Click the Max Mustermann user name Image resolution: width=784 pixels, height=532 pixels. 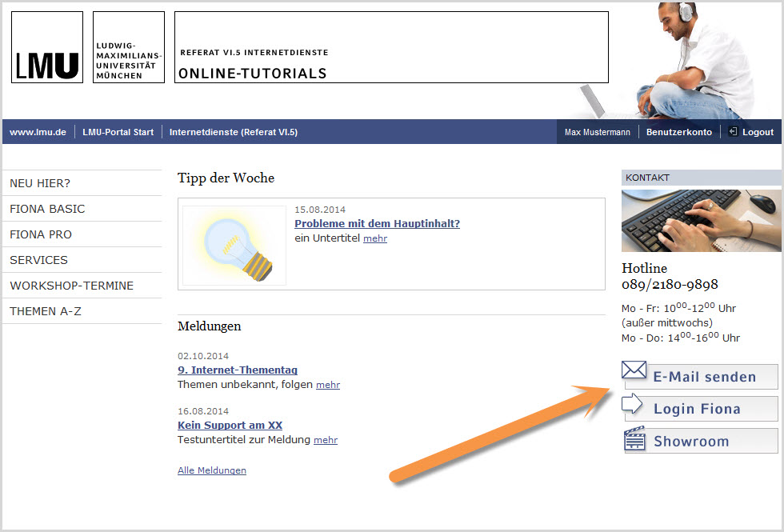coord(598,132)
